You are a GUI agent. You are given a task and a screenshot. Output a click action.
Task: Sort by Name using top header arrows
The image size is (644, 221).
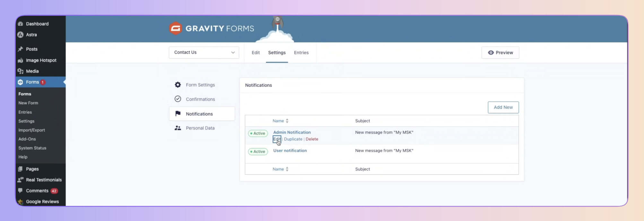click(x=287, y=121)
